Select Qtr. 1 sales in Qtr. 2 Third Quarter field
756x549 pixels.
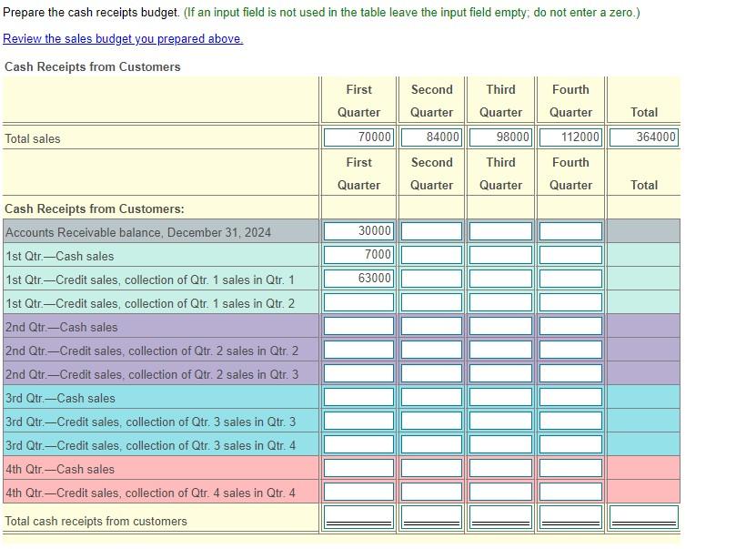[500, 302]
